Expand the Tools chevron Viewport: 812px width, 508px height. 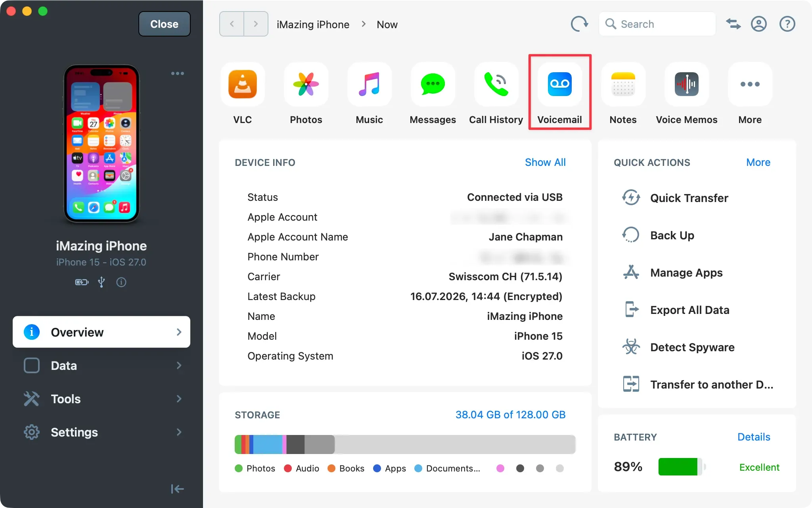click(179, 398)
